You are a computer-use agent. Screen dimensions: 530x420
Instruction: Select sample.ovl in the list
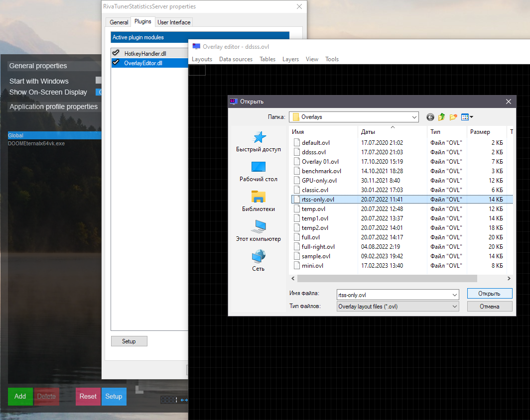pyautogui.click(x=316, y=256)
